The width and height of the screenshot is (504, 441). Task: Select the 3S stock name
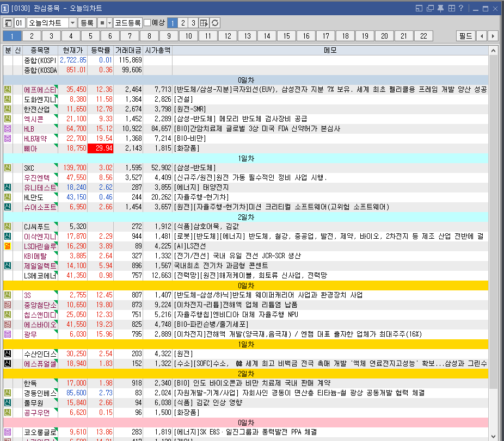point(27,295)
